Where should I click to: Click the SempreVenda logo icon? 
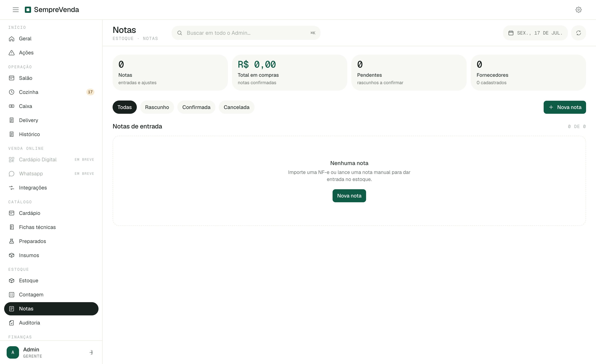pos(28,10)
